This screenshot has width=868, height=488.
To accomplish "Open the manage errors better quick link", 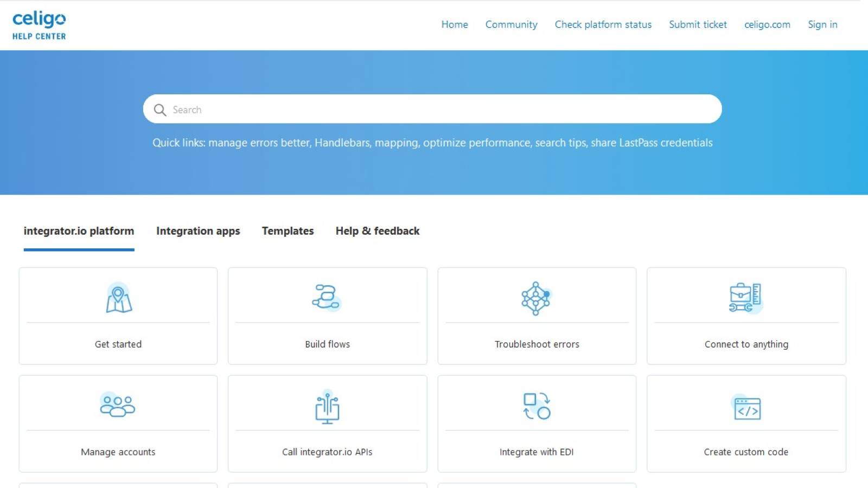I will click(x=259, y=143).
